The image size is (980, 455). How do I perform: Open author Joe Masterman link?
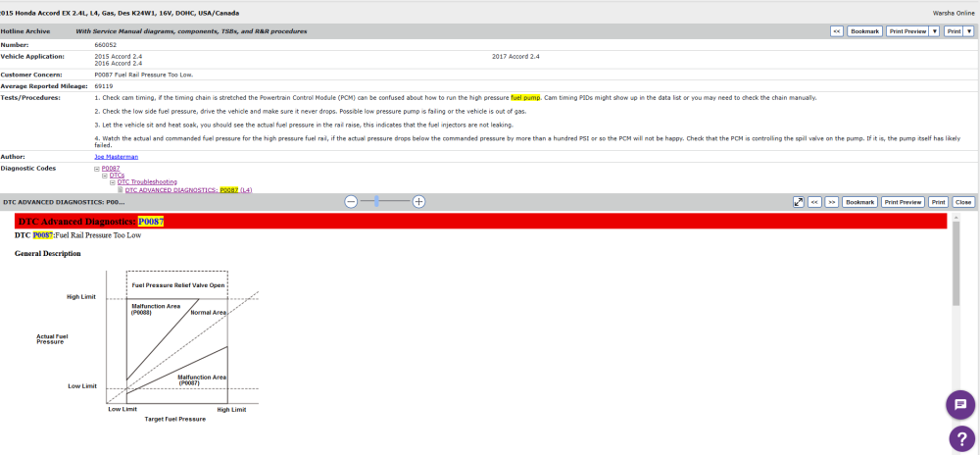116,156
